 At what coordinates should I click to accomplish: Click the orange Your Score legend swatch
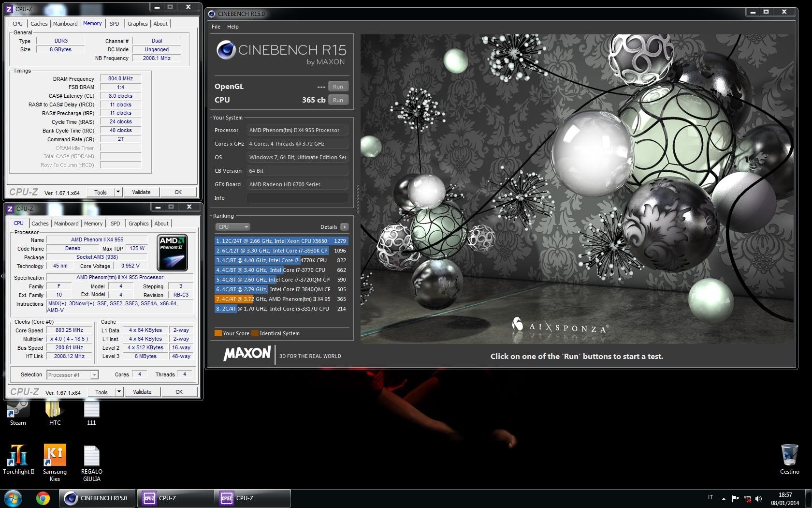(x=218, y=333)
